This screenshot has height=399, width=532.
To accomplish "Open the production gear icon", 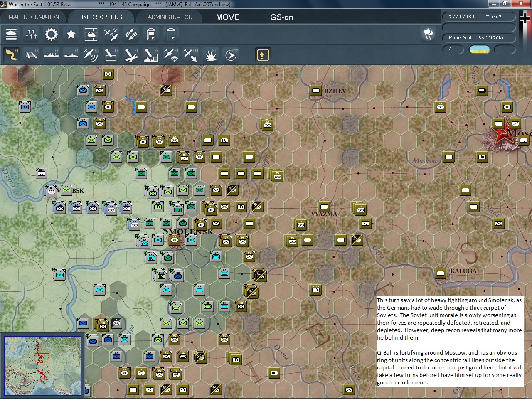I will tap(51, 34).
